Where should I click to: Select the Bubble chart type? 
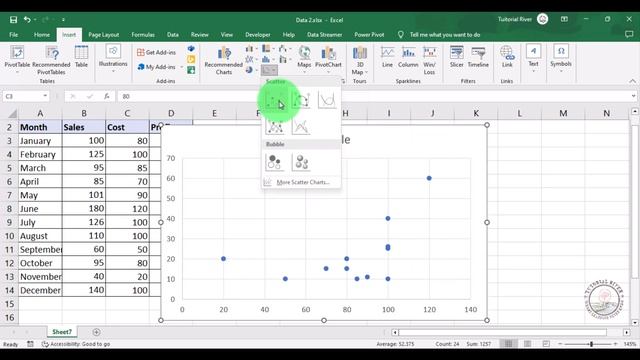275,162
